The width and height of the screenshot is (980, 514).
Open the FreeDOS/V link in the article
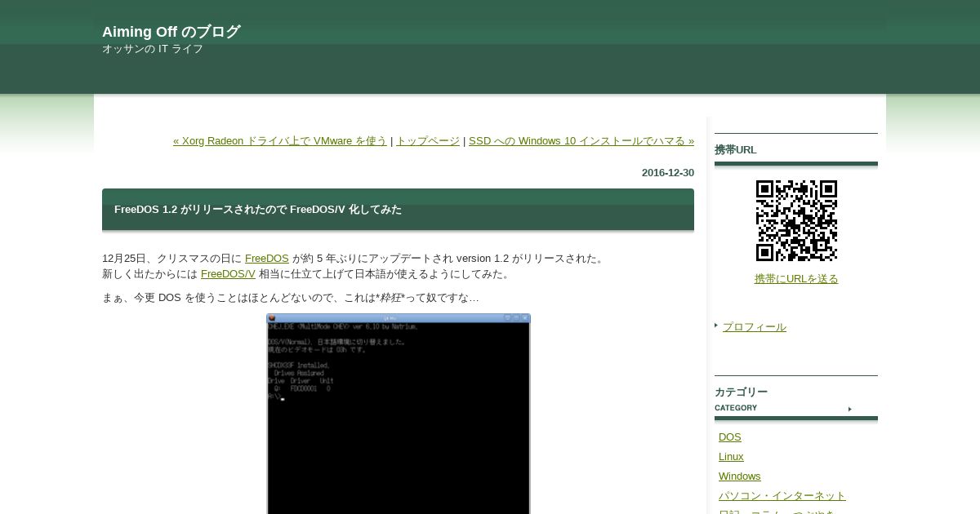[228, 274]
